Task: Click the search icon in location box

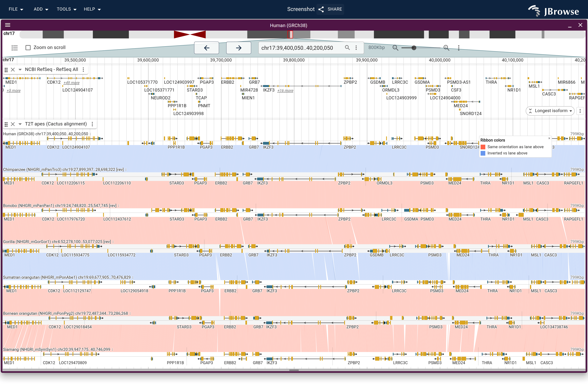Action: tap(347, 47)
